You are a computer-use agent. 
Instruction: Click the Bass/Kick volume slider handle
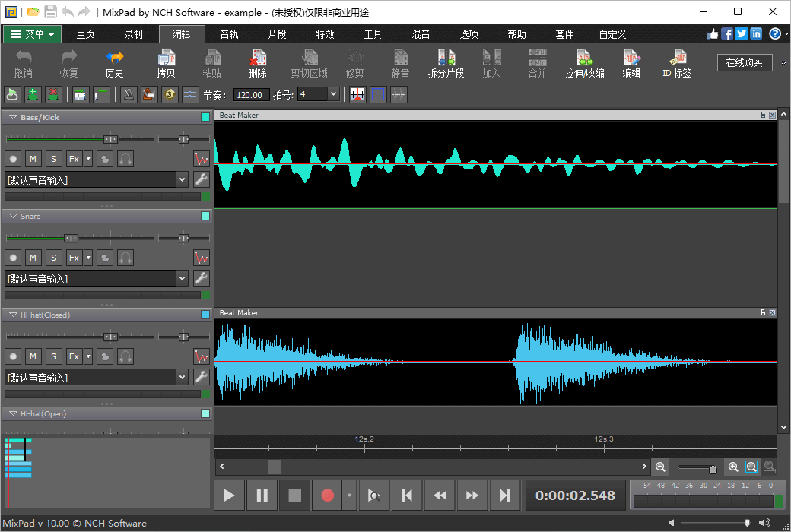[x=110, y=139]
